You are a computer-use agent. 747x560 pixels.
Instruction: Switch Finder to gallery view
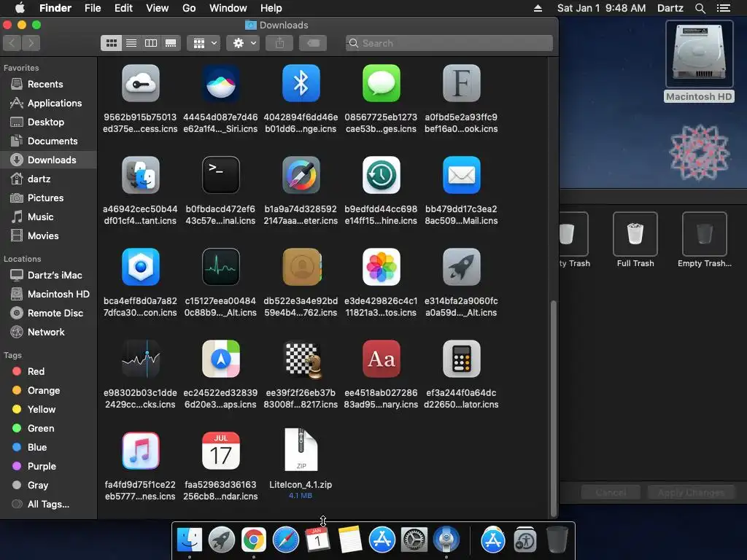tap(171, 43)
